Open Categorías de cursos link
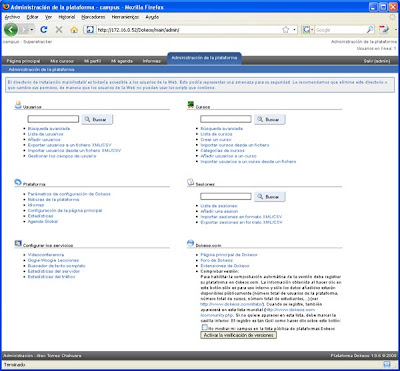This screenshot has height=371, width=400. click(223, 151)
